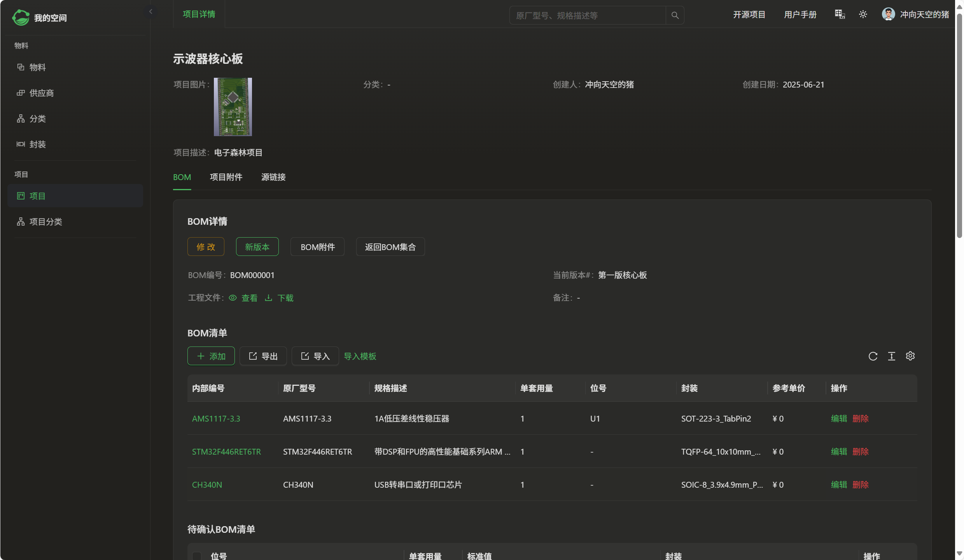Image resolution: width=964 pixels, height=560 pixels.
Task: Click the search magnifier icon
Action: pos(675,15)
